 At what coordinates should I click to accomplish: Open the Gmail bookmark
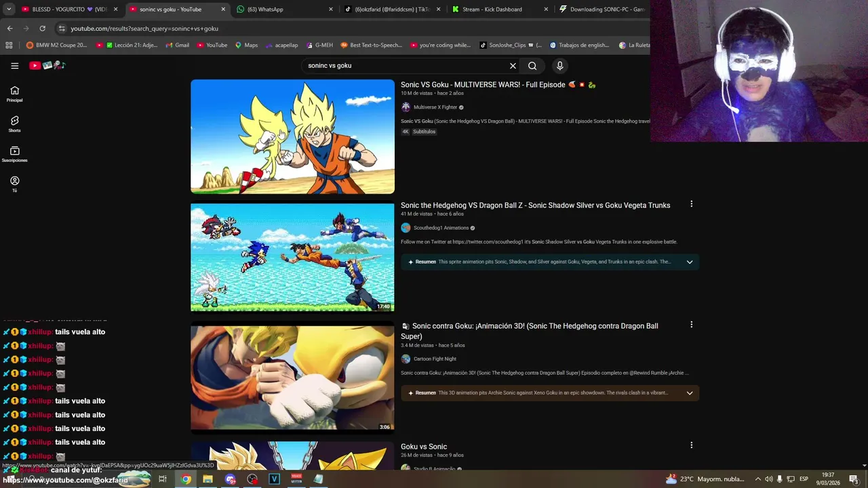177,45
